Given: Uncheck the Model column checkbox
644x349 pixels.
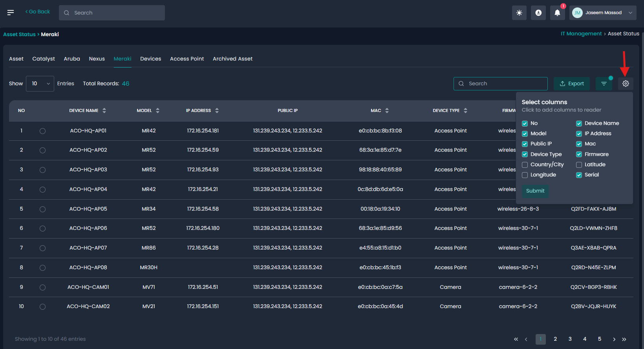Looking at the screenshot, I should pos(525,134).
